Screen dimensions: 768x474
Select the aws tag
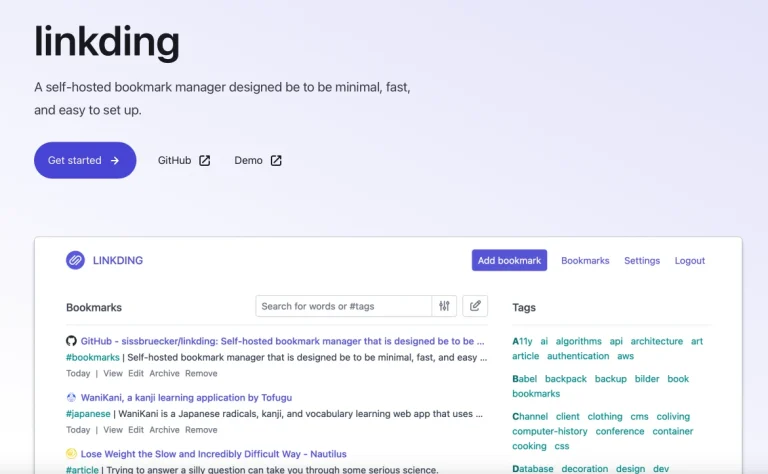click(625, 356)
